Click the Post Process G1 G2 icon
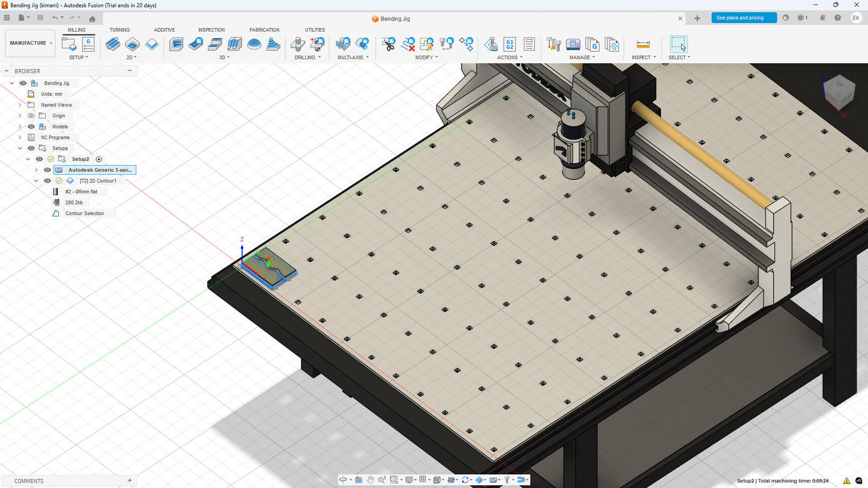The width and height of the screenshot is (868, 488). (510, 44)
